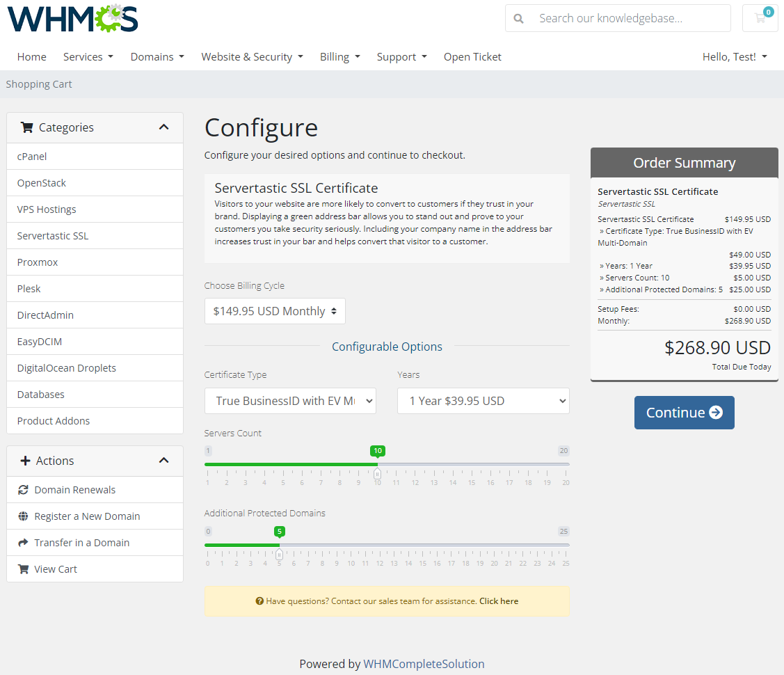Click the Additional Protected Domains slider handle
Image resolution: width=784 pixels, height=675 pixels.
pyautogui.click(x=280, y=553)
